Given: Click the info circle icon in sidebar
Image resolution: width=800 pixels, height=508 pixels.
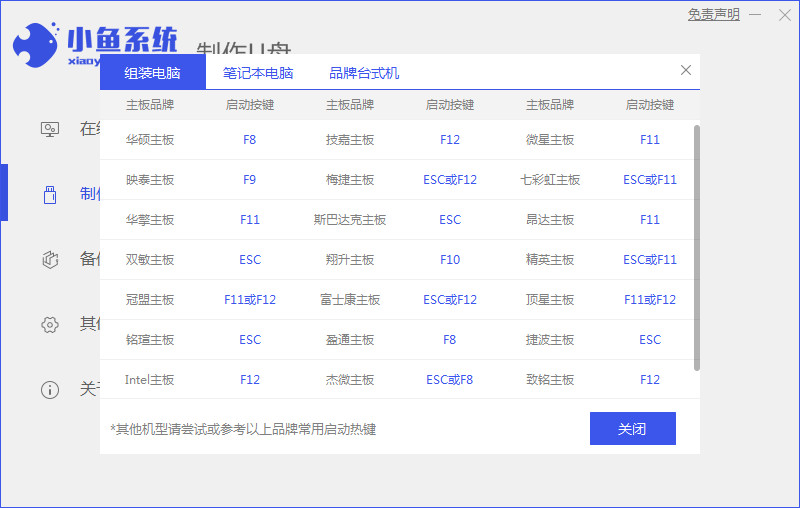Looking at the screenshot, I should pos(50,389).
